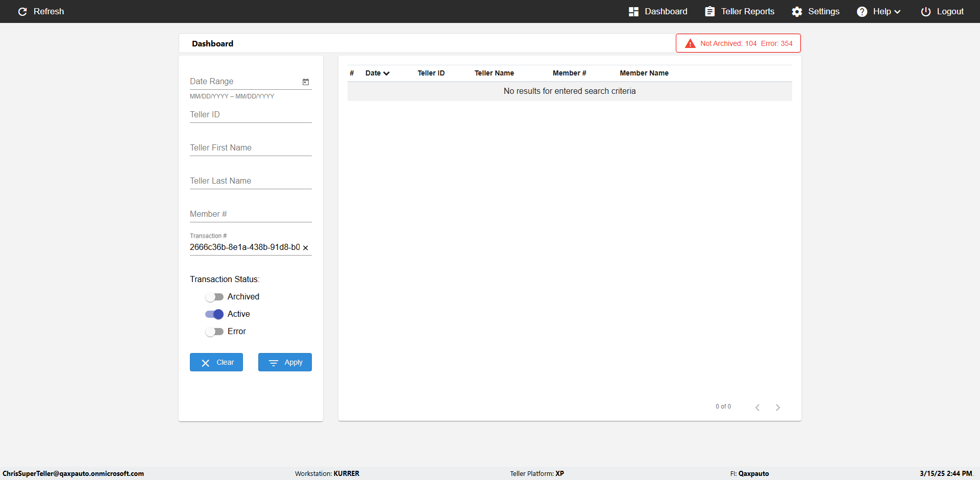The height and width of the screenshot is (480, 980).
Task: Click the Clear filters button
Action: click(216, 362)
